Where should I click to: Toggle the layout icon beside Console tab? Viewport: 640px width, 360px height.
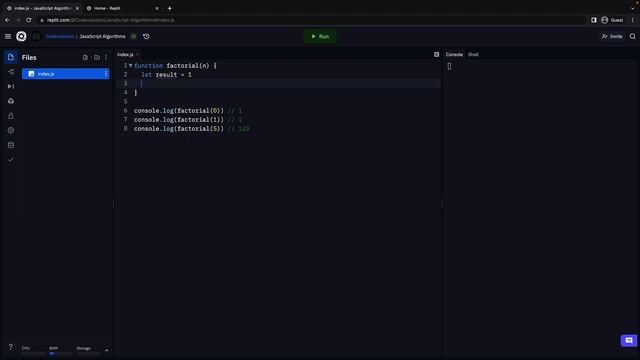436,54
